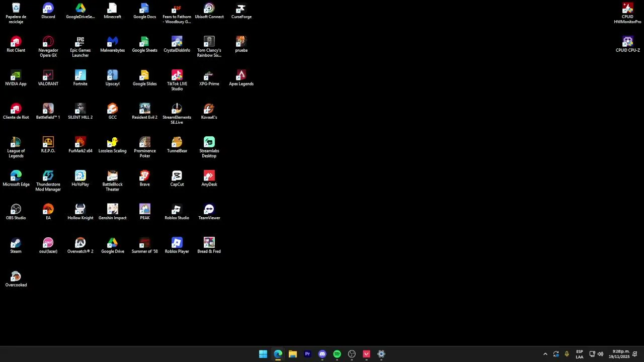The height and width of the screenshot is (362, 644).
Task: Click the Malwarebytes desktop icon
Action: (112, 45)
